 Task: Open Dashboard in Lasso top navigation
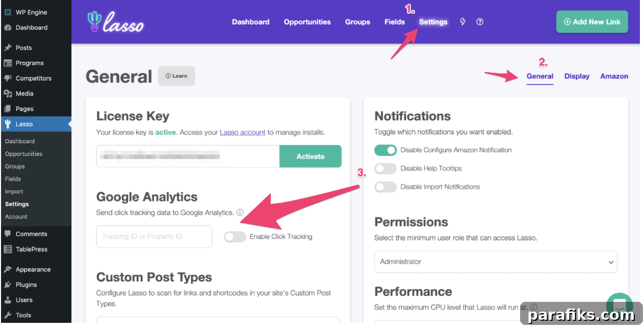251,22
